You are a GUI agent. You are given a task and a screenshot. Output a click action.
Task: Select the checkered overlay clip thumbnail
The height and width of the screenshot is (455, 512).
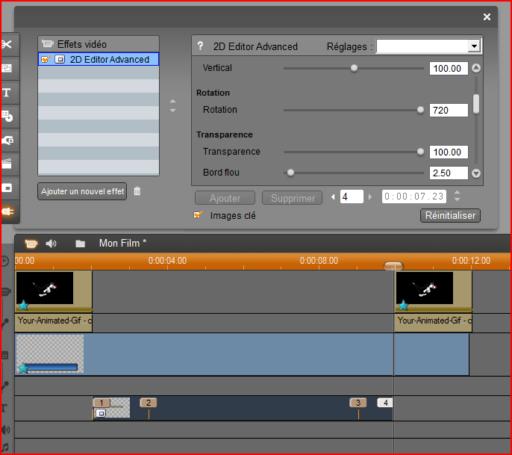[x=50, y=354]
